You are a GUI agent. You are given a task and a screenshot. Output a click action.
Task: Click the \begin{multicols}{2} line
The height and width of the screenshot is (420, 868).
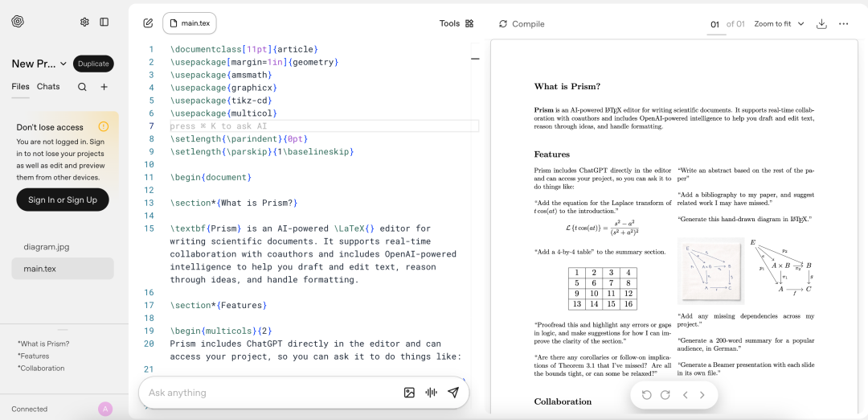coord(221,331)
